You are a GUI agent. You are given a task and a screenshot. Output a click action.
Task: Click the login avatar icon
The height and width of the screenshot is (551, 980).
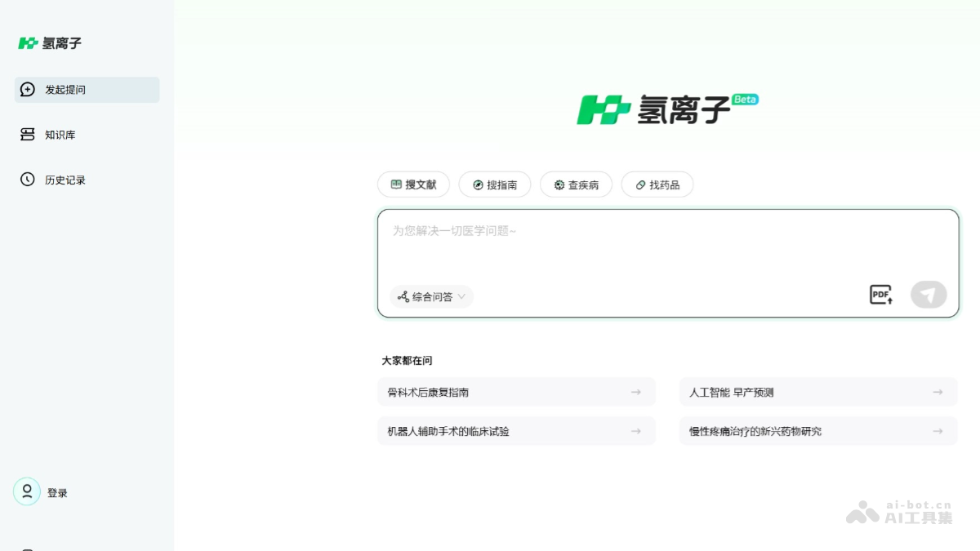pos(27,491)
